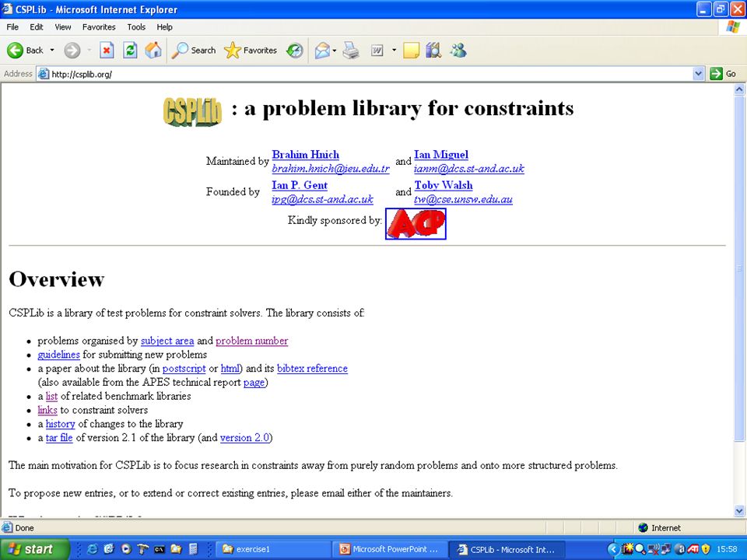Image resolution: width=747 pixels, height=560 pixels.
Task: Click the brahim.hnich@ieu.edu.tr email link
Action: (331, 169)
